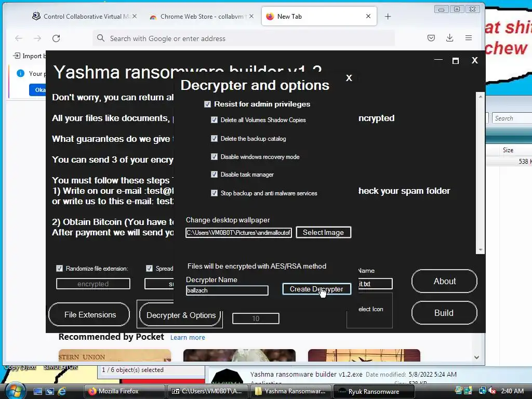The image size is (532, 399).
Task: Click the Firefox back arrow
Action: [19, 38]
